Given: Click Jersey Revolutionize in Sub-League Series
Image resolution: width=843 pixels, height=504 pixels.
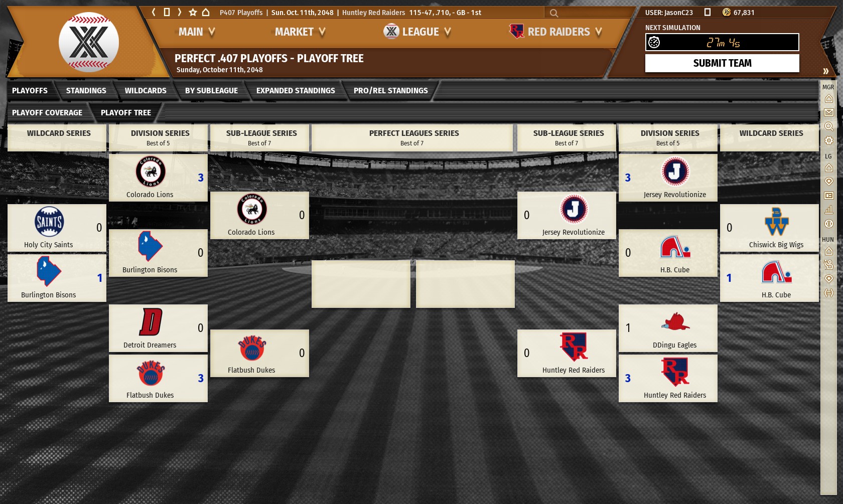Looking at the screenshot, I should tap(567, 215).
